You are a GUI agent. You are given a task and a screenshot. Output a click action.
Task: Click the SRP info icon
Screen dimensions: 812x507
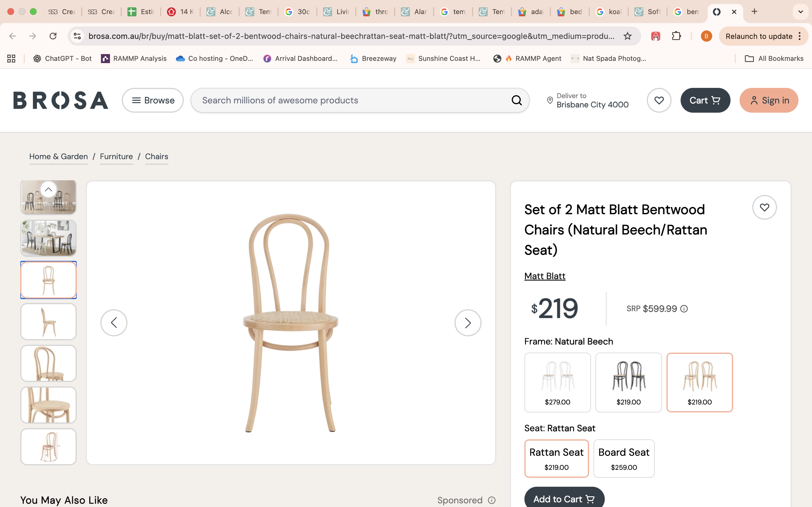[x=684, y=309]
